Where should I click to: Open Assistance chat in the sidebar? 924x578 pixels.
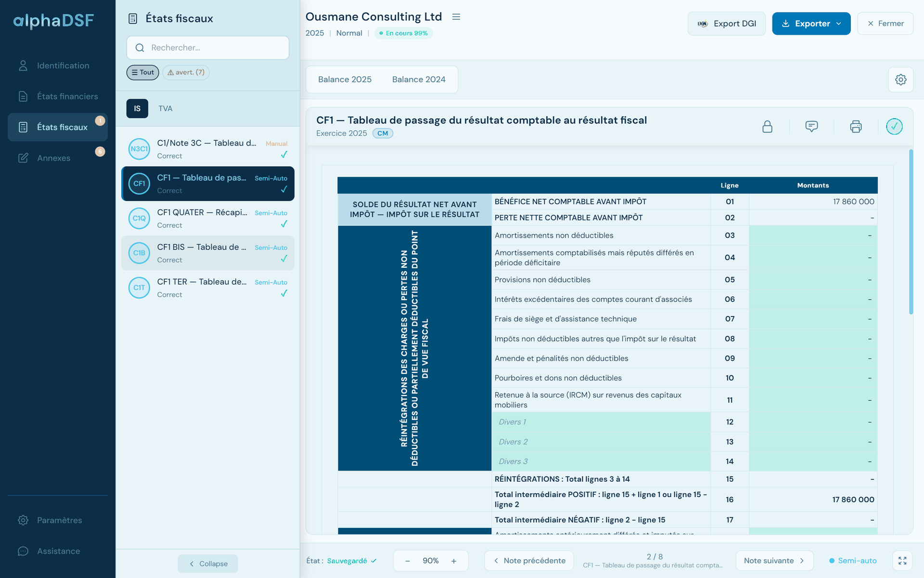coord(58,551)
